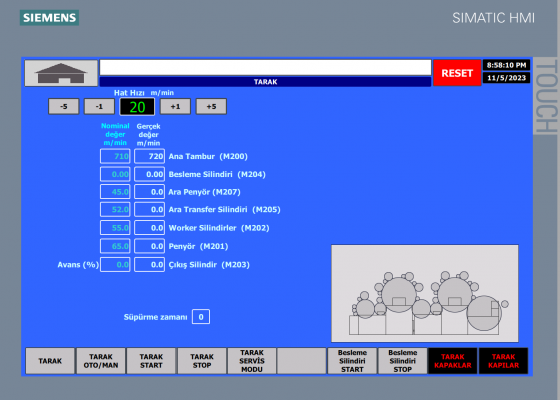Open the TARAK KAPAKLAR status screen

(x=452, y=361)
